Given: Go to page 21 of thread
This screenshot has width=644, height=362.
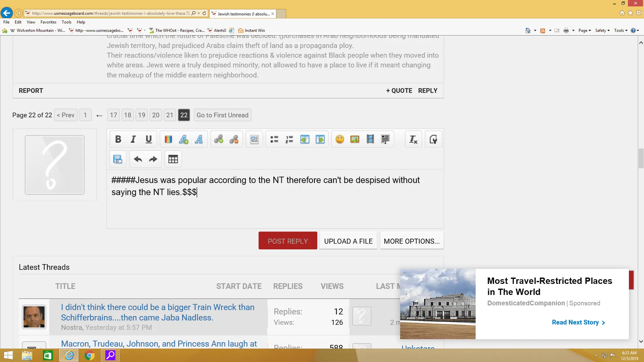Looking at the screenshot, I should pos(170,115).
